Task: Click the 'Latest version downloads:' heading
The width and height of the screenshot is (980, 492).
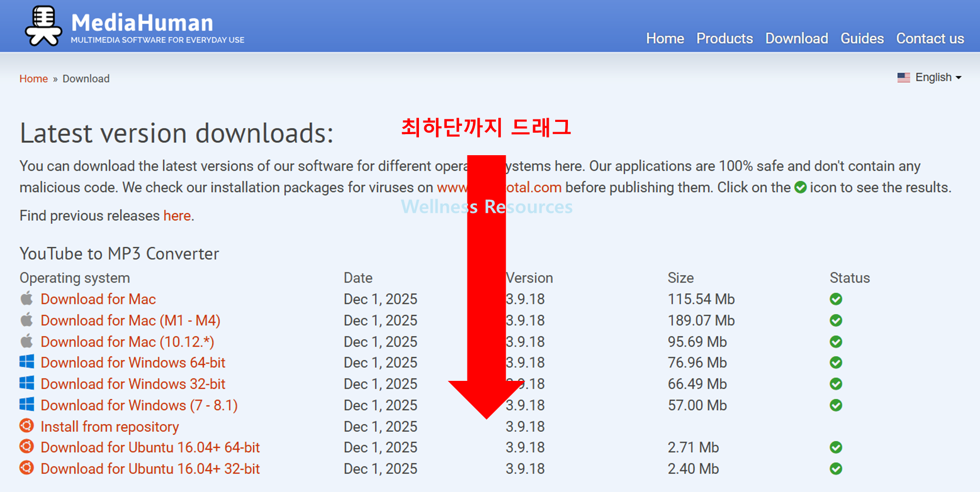Action: click(x=176, y=133)
